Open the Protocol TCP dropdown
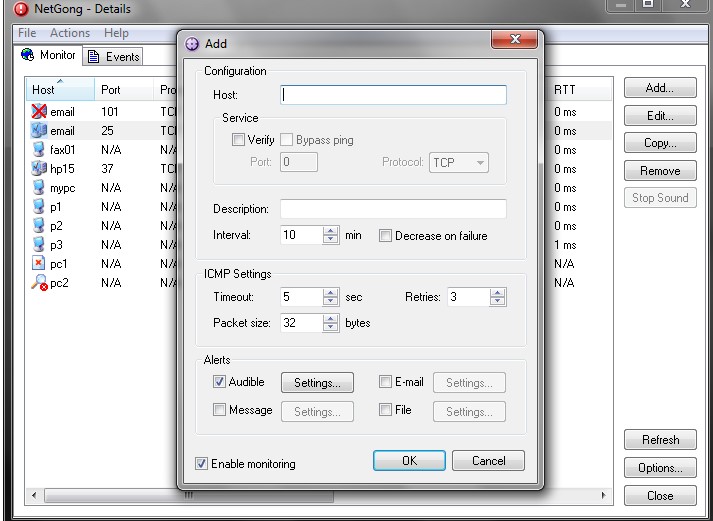 [459, 162]
